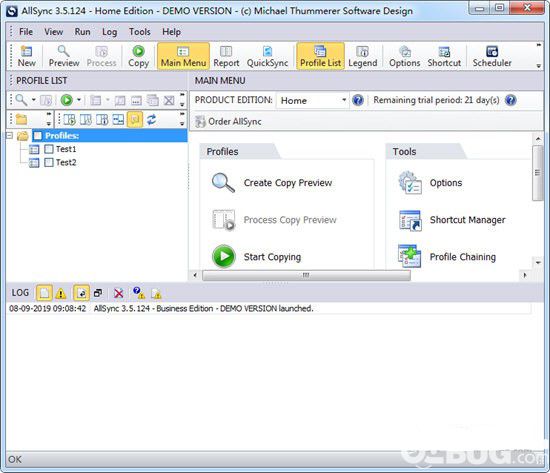Screen dimensions: 550x473
Task: Open the Report view
Action: tap(226, 56)
